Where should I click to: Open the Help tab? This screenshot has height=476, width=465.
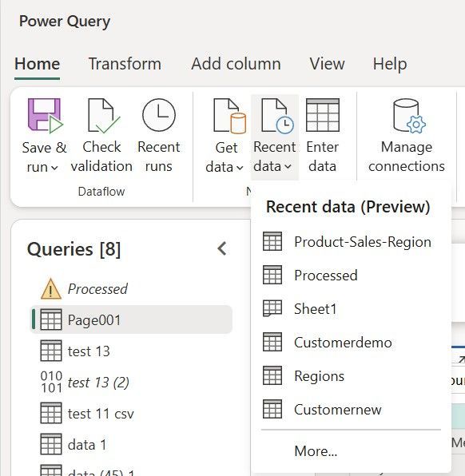click(390, 64)
